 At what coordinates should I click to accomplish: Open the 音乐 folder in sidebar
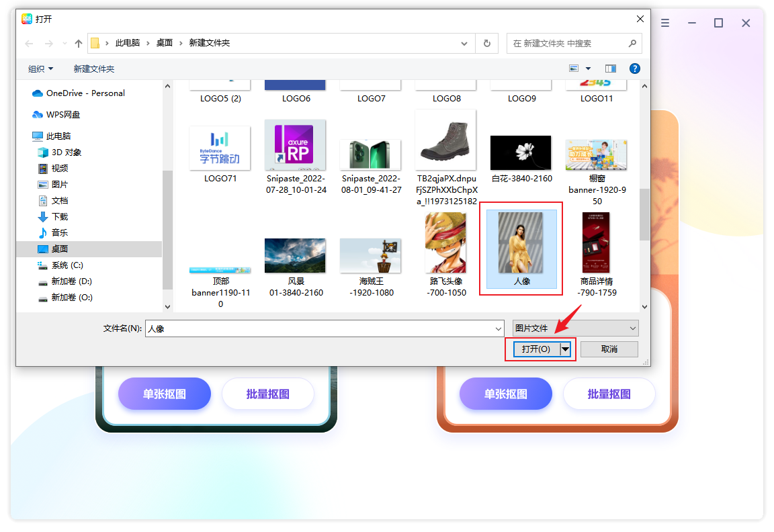pos(53,233)
